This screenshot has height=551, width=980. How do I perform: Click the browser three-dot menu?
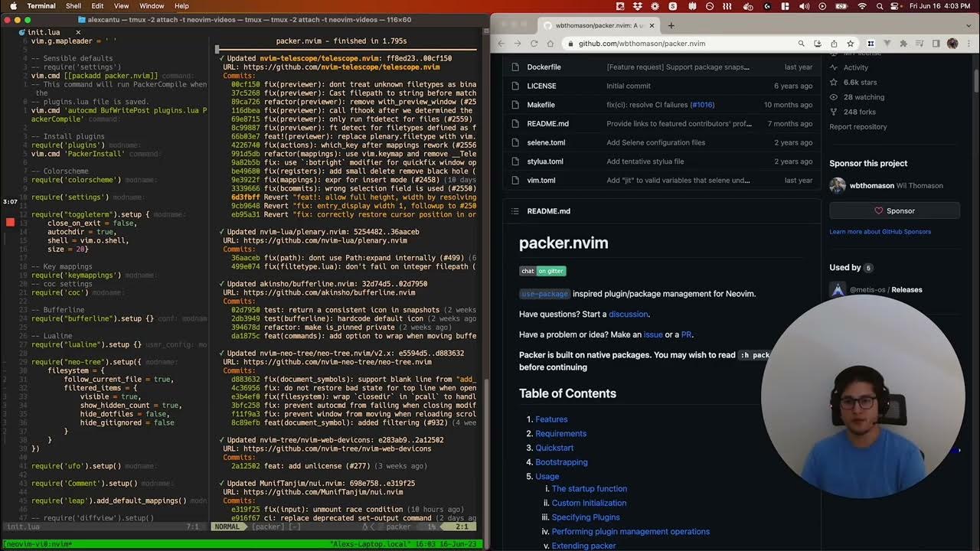969,44
